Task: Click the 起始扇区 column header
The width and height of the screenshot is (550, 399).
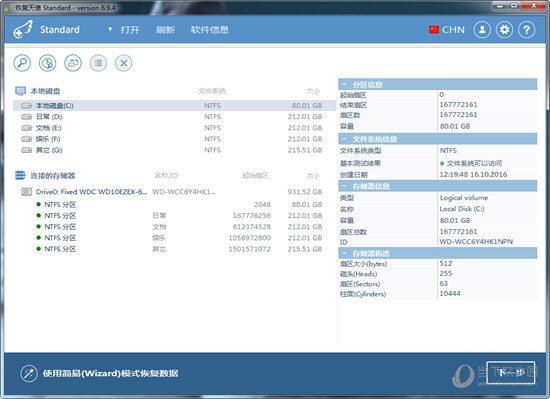Action: (x=255, y=175)
